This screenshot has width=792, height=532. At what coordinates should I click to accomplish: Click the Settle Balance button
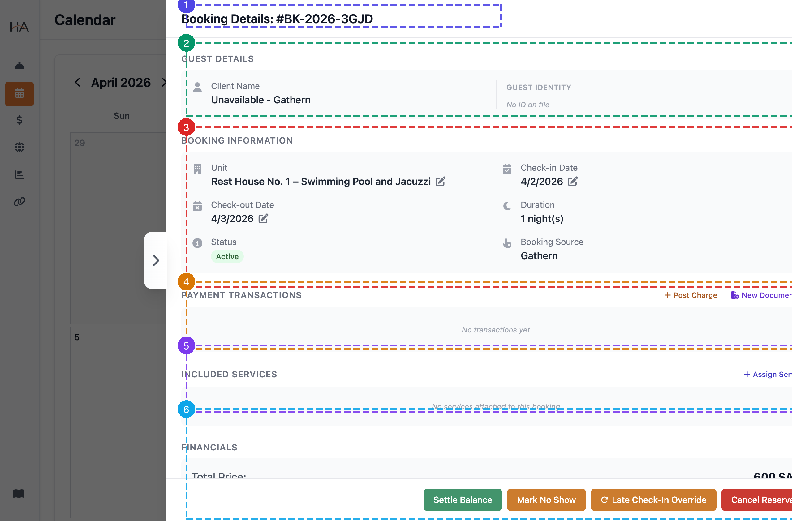click(x=463, y=500)
